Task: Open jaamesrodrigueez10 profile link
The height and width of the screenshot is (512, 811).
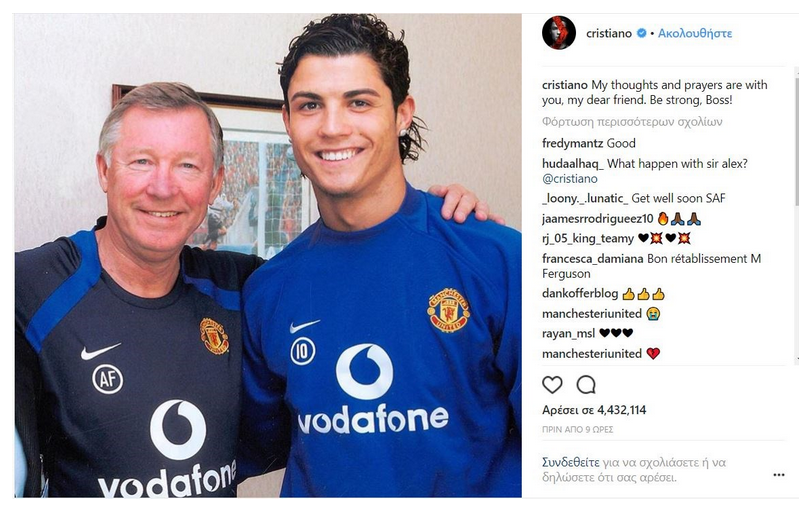Action: tap(598, 219)
